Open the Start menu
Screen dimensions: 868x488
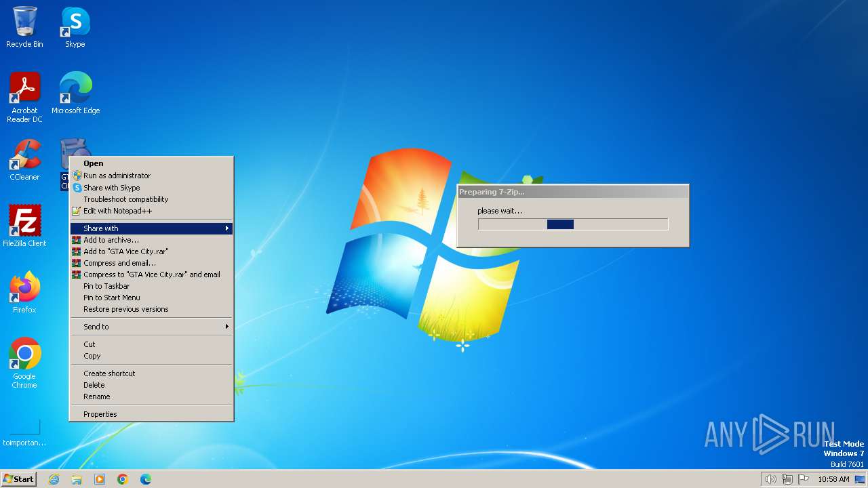pyautogui.click(x=19, y=479)
